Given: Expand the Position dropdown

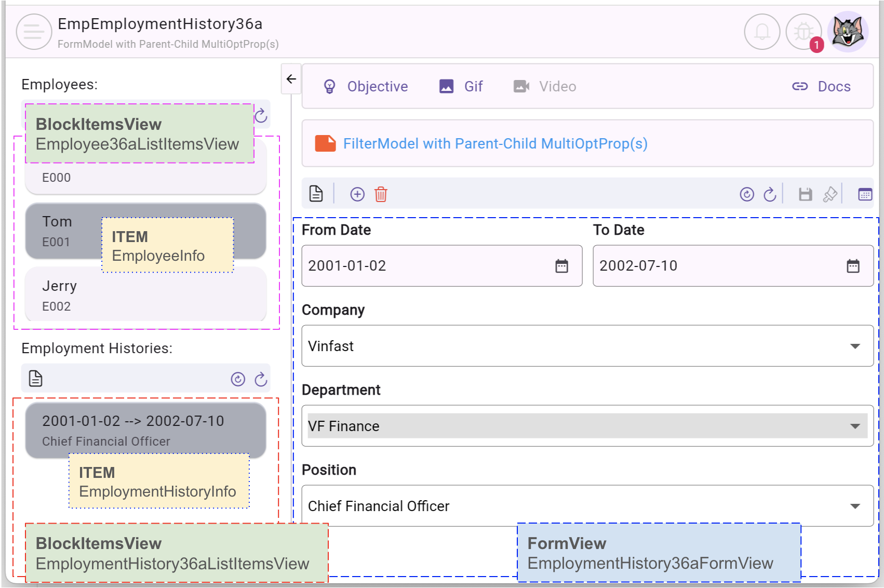Looking at the screenshot, I should click(854, 506).
